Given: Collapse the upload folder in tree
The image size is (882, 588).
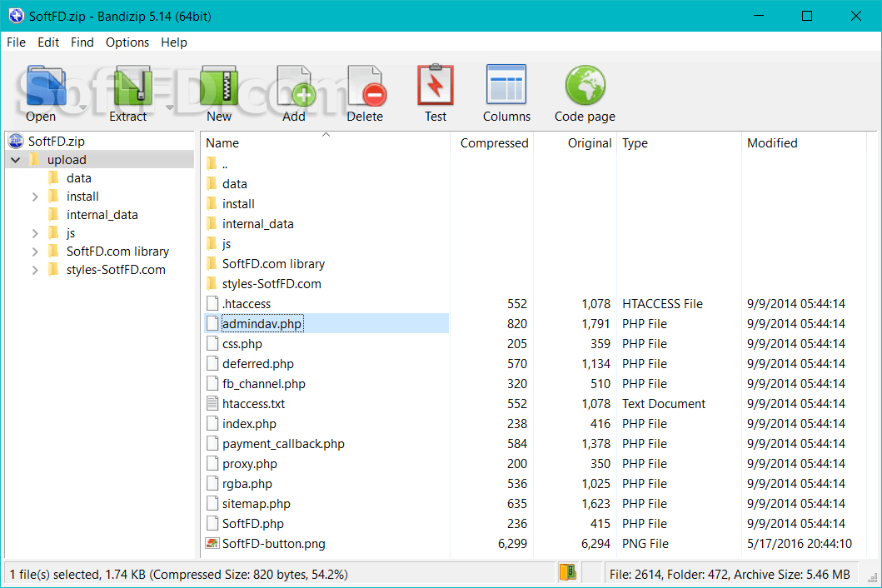Looking at the screenshot, I should (x=16, y=160).
